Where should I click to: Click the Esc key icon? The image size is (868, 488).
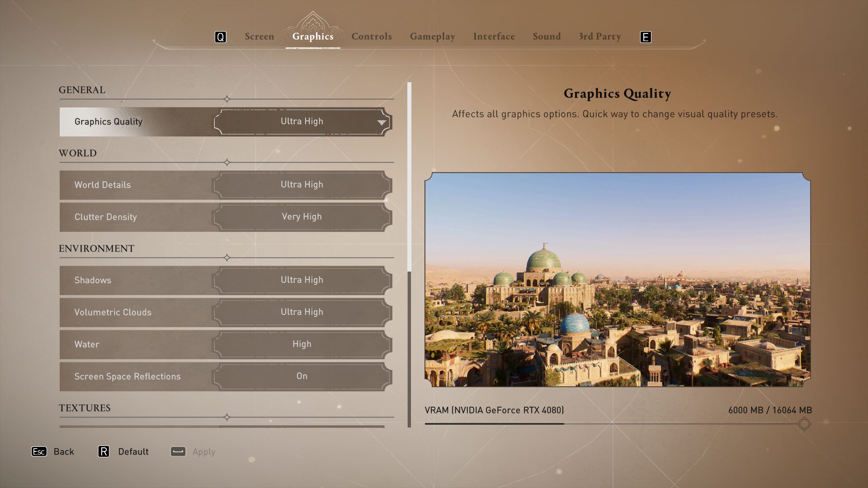click(x=39, y=451)
